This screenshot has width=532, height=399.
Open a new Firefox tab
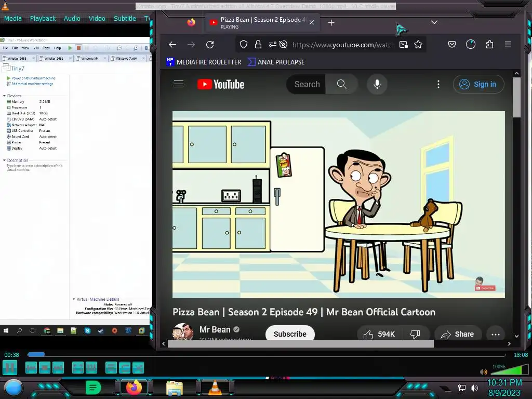[x=331, y=23]
